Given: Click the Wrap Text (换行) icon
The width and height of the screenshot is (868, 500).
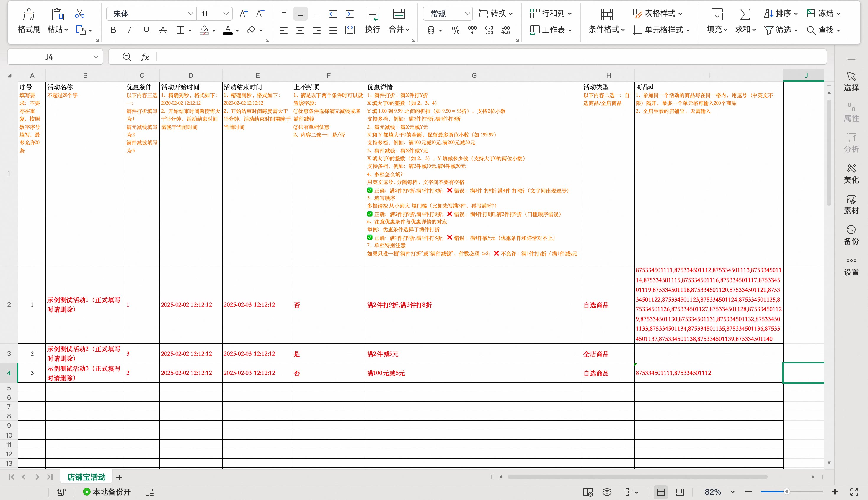Looking at the screenshot, I should pos(372,15).
